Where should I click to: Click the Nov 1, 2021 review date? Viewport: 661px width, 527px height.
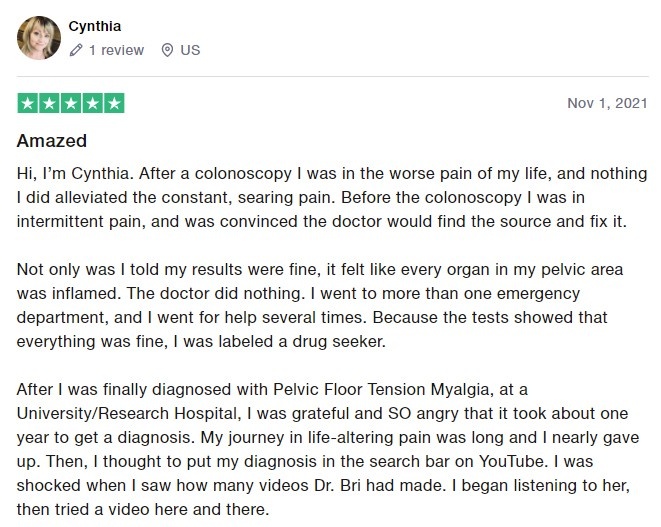coord(607,103)
